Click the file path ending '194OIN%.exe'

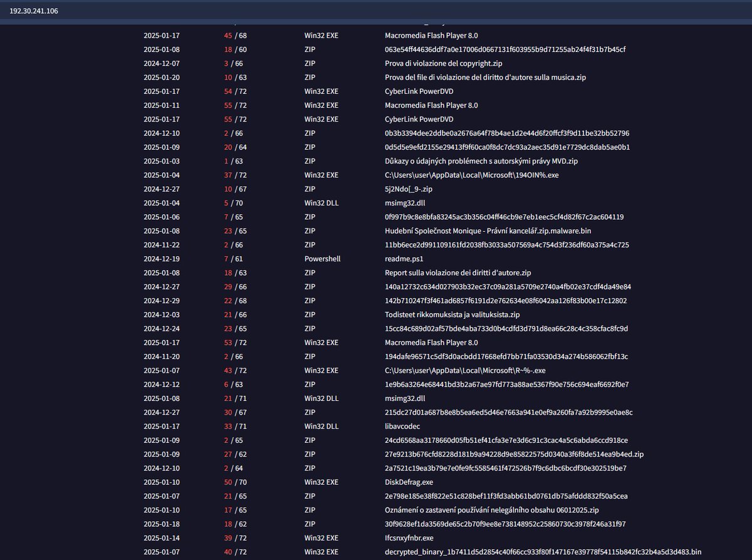[471, 175]
